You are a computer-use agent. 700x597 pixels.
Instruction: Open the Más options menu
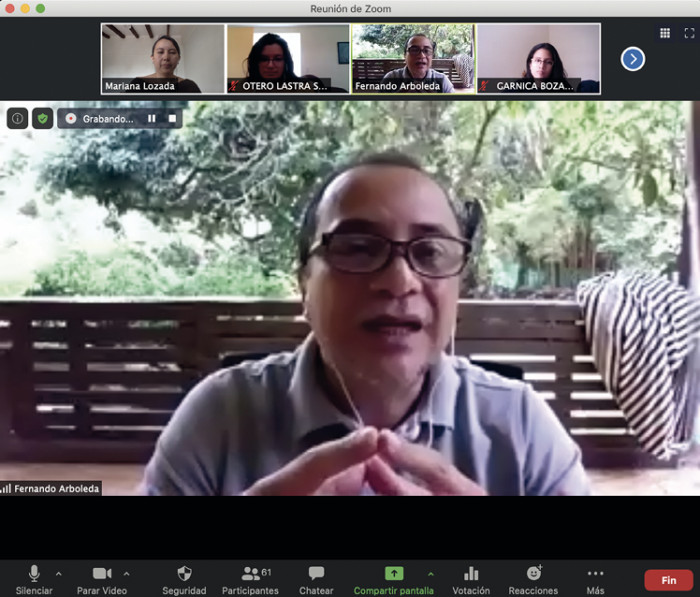pyautogui.click(x=595, y=579)
